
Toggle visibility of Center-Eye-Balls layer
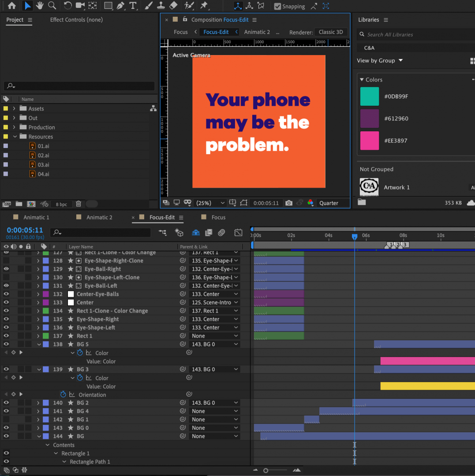click(6, 294)
